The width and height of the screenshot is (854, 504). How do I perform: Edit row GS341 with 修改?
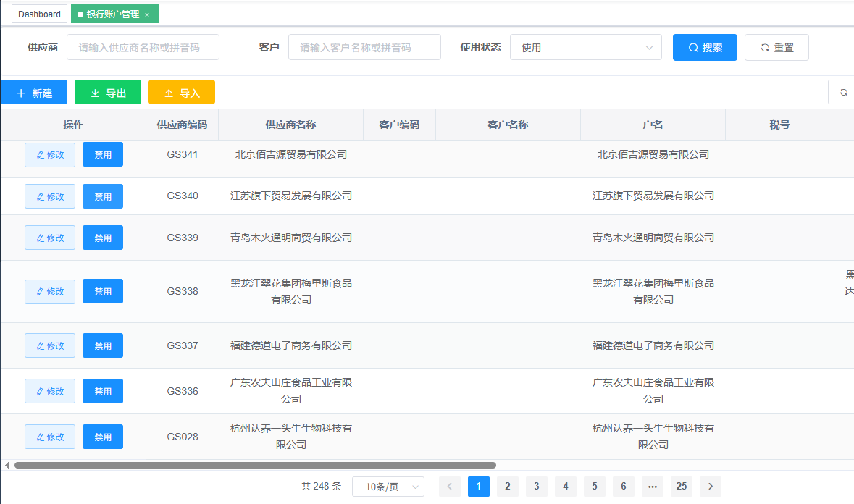(50, 155)
